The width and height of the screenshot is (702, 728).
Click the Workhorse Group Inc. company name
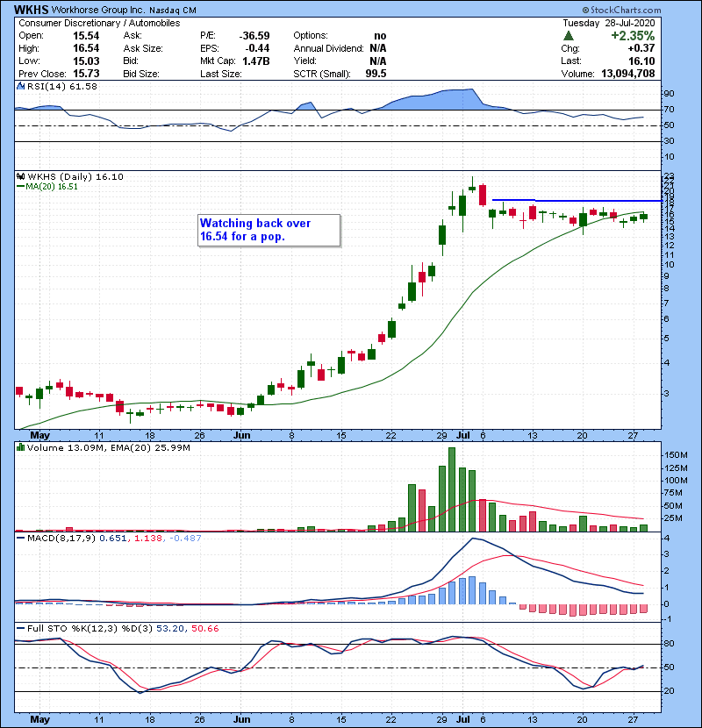click(98, 10)
